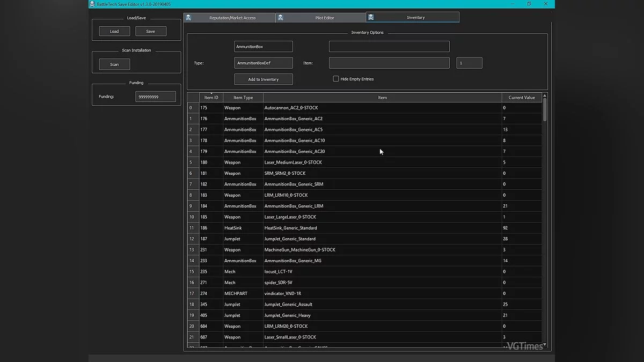Open the AmmunitionBox type dropdown

pos(263,47)
